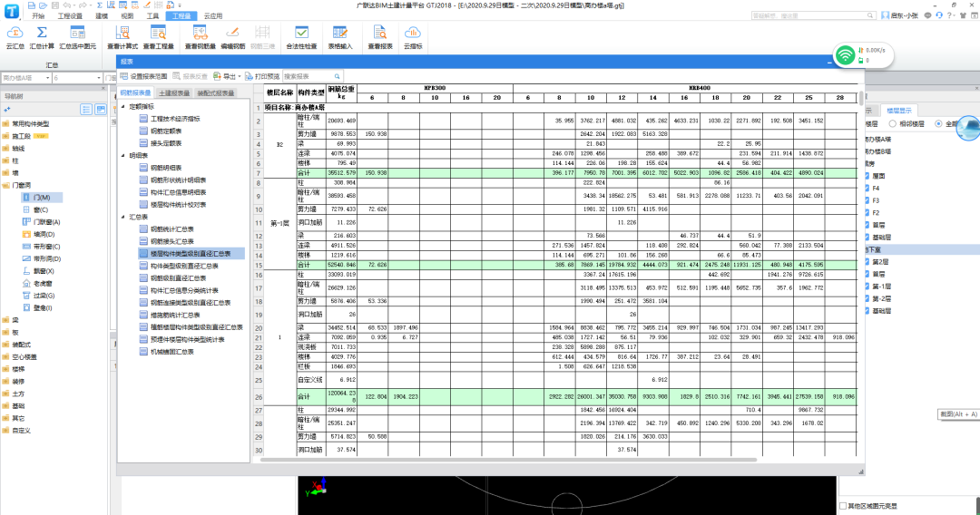Open 查看报表 report viewer

379,37
